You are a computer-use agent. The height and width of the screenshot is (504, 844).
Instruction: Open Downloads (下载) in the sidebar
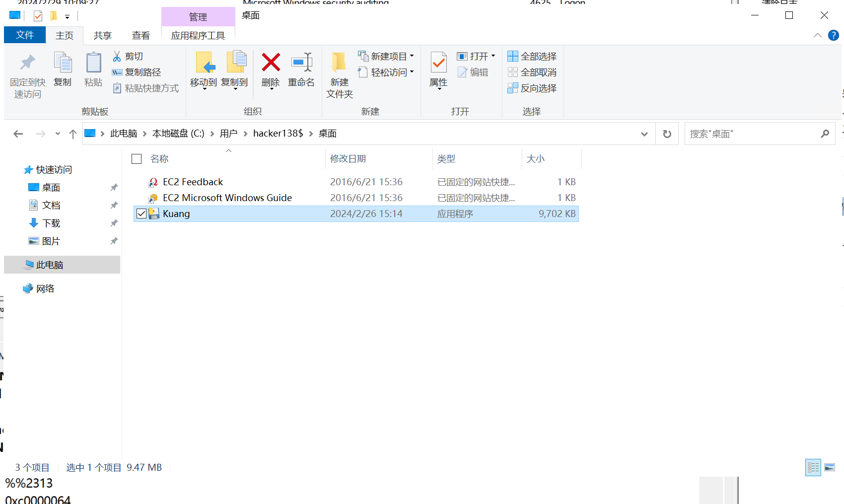44,223
